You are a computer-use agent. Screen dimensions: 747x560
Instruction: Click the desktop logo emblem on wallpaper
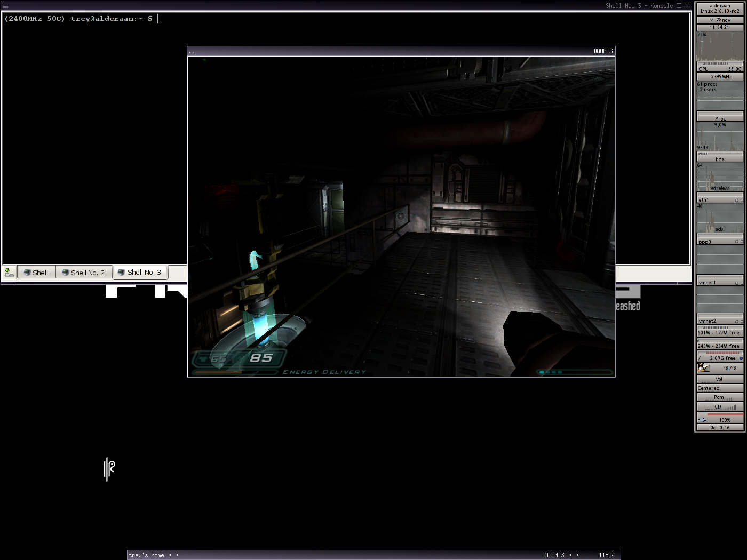coord(109,469)
